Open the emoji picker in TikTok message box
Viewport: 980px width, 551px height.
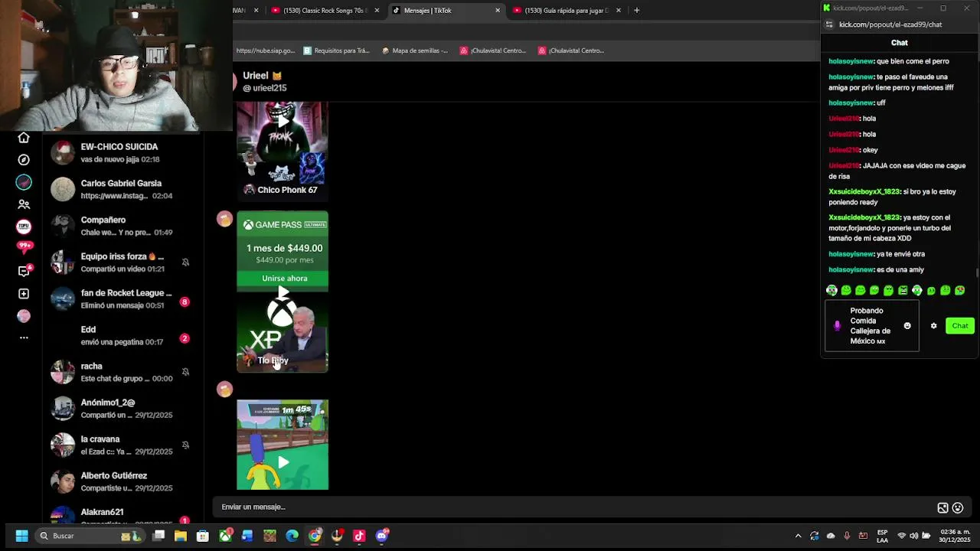pos(957,507)
